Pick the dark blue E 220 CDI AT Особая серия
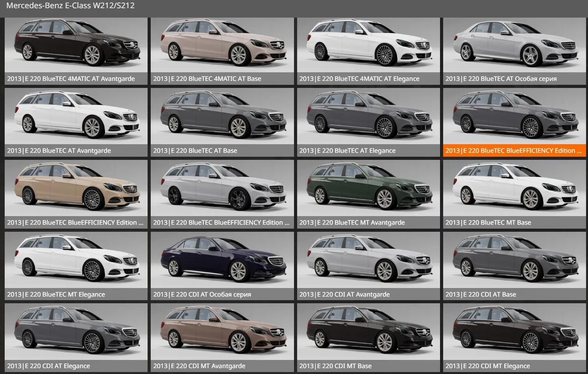588x374 pixels. tap(222, 266)
